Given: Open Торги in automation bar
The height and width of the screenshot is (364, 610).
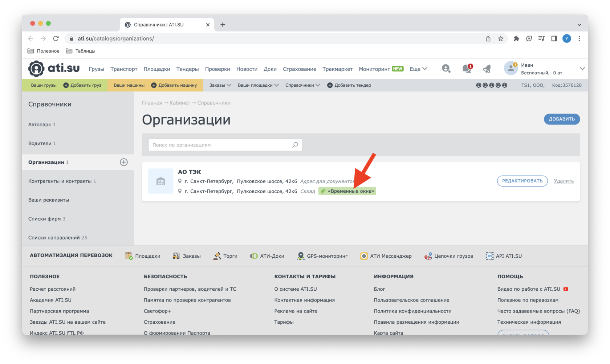Looking at the screenshot, I should 225,256.
